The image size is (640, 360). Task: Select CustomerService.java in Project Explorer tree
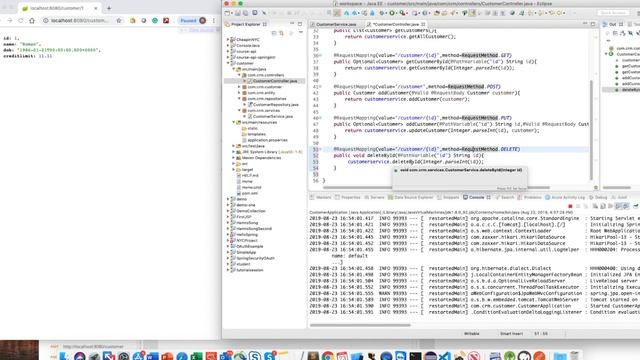pos(272,116)
